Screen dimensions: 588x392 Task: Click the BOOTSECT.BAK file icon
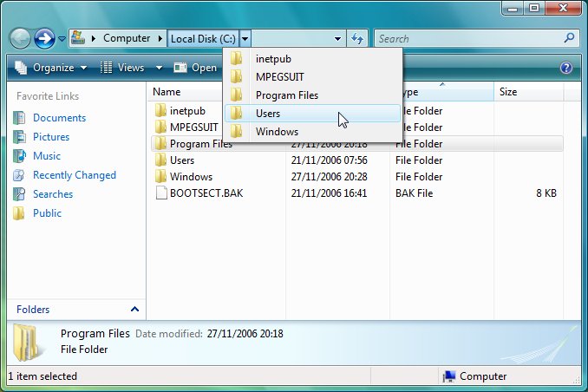[x=161, y=193]
